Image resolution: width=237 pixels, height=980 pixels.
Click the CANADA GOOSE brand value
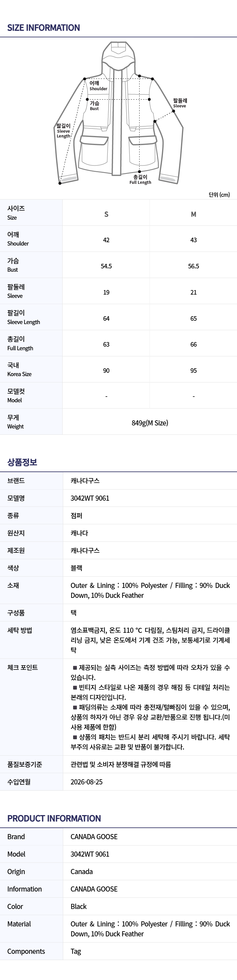pos(94,837)
